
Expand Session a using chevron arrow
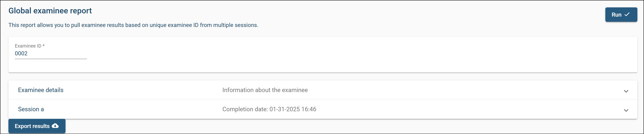tap(626, 110)
